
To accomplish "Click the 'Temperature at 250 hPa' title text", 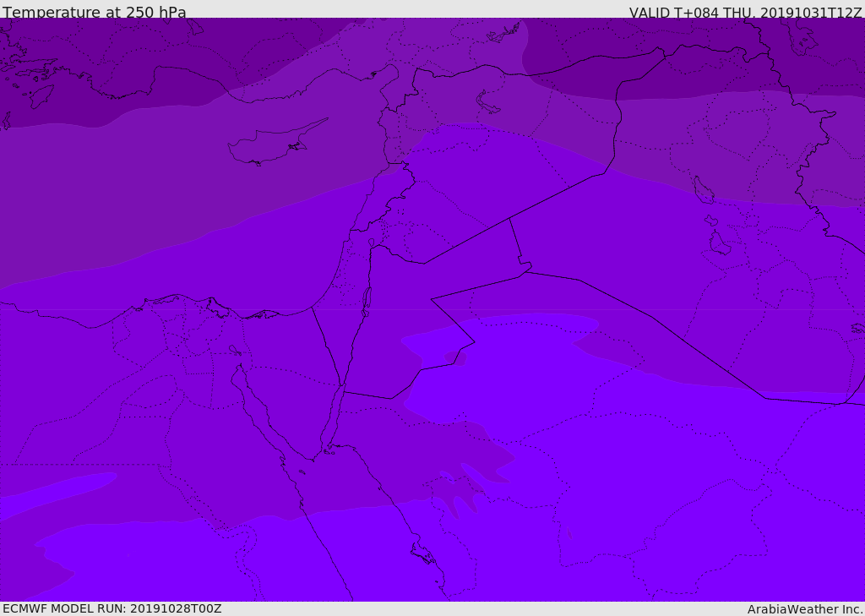I will [95, 12].
